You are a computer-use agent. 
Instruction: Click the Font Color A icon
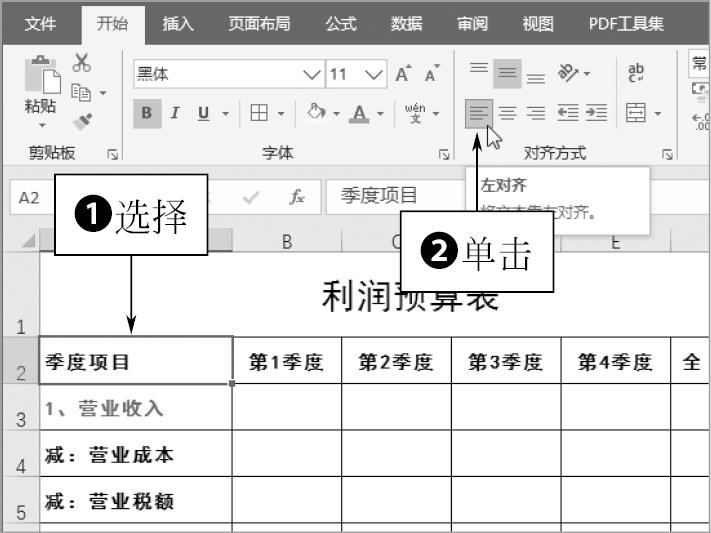click(359, 113)
